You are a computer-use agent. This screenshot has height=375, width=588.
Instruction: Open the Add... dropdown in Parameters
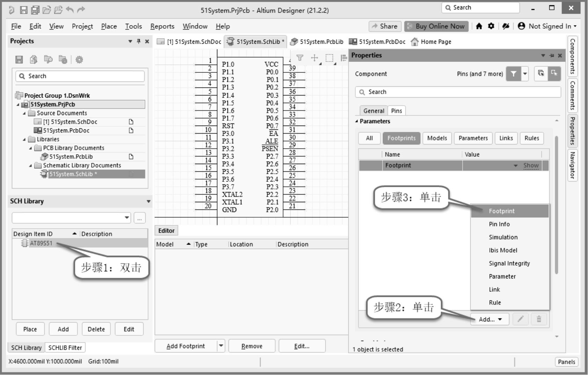tap(490, 319)
